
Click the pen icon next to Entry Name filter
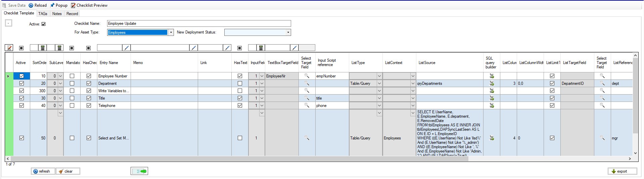point(126,48)
